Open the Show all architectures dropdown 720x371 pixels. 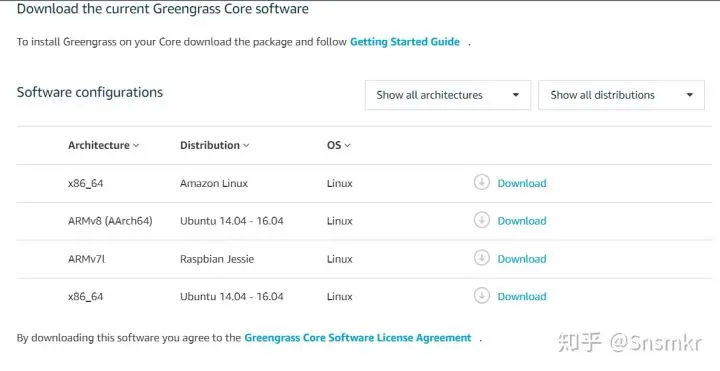[448, 95]
